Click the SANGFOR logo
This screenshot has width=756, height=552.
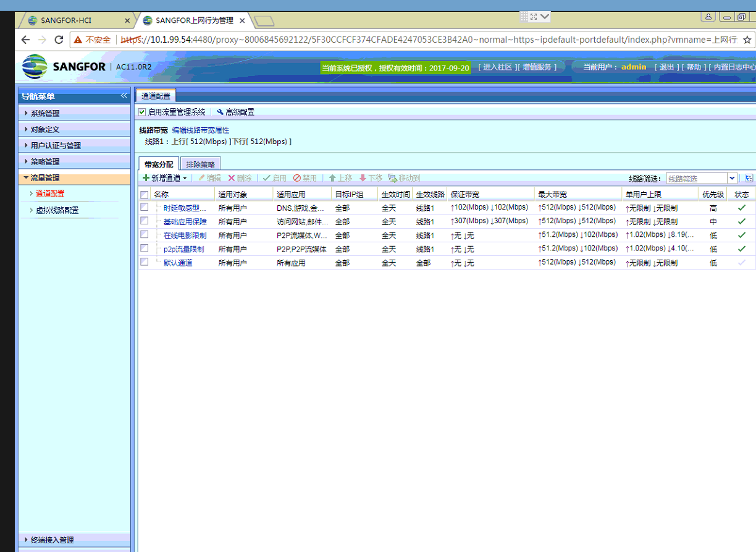tap(64, 67)
